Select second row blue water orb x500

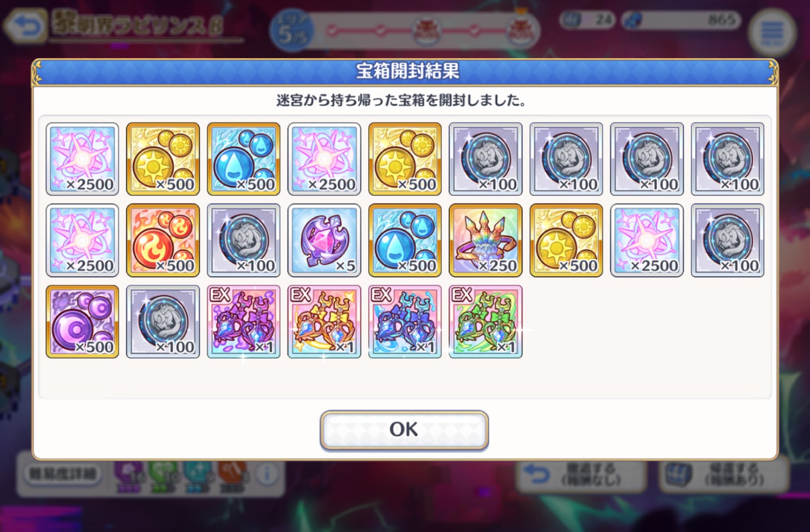point(405,240)
